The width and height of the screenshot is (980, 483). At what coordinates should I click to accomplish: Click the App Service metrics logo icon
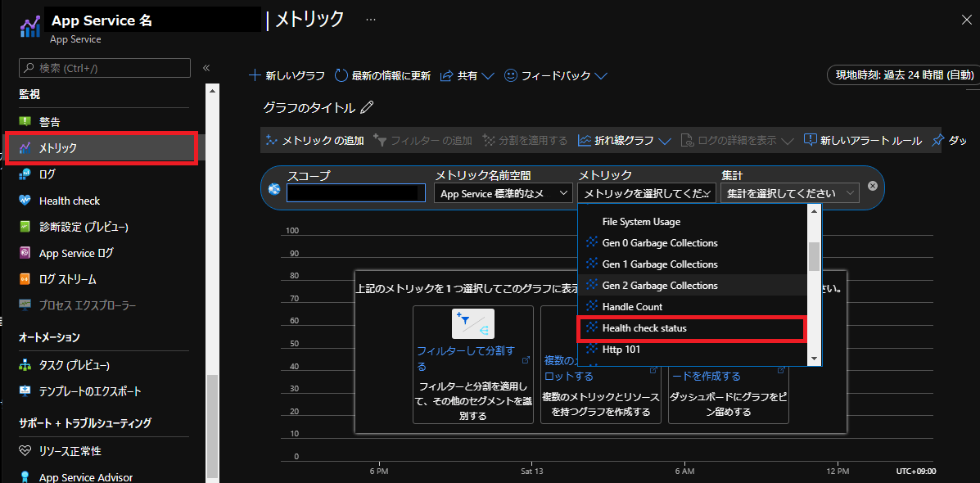point(30,28)
